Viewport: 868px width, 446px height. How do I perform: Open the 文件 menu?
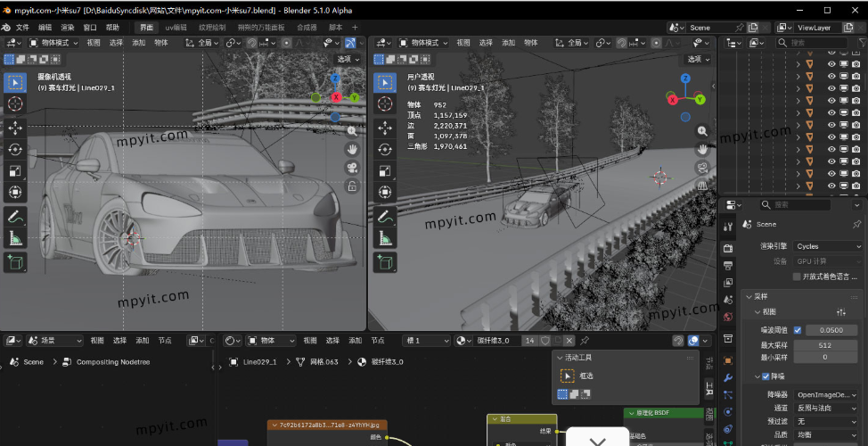(x=22, y=27)
